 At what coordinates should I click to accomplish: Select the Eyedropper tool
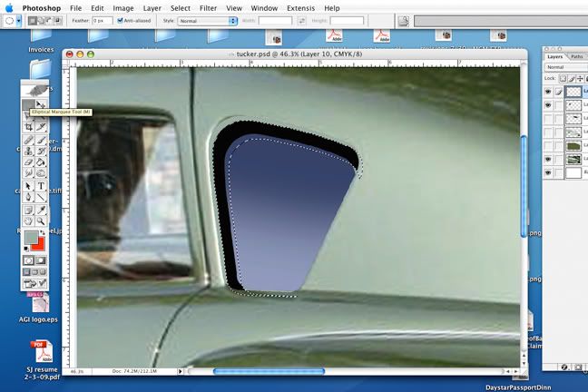[41, 211]
